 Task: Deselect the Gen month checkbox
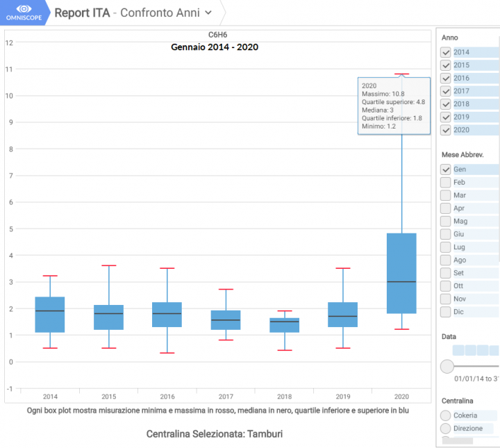pyautogui.click(x=446, y=169)
